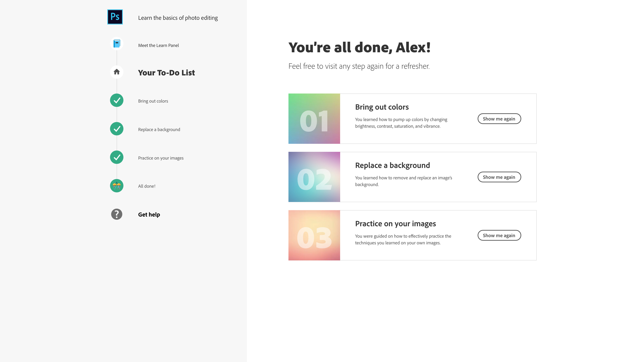Click Show me again for Practice on your images
644x362 pixels.
pos(499,235)
